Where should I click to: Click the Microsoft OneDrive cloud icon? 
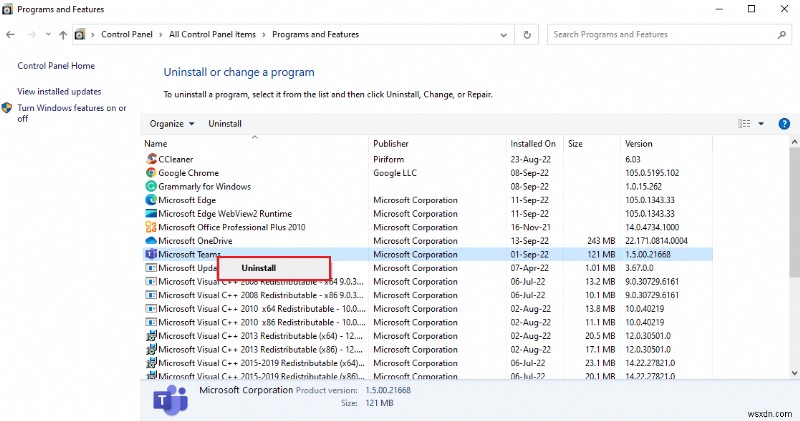[x=152, y=241]
